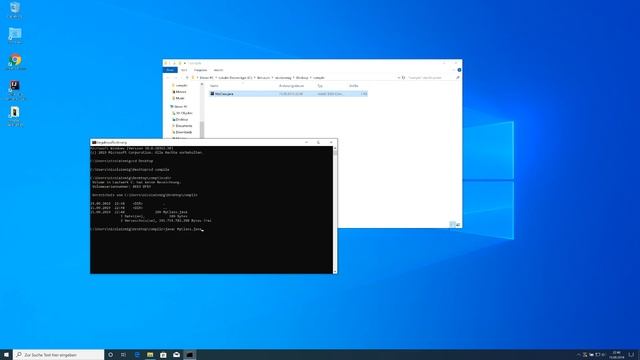640x360 pixels.
Task: Click the Explorer address bar refresh button
Action: (x=403, y=78)
